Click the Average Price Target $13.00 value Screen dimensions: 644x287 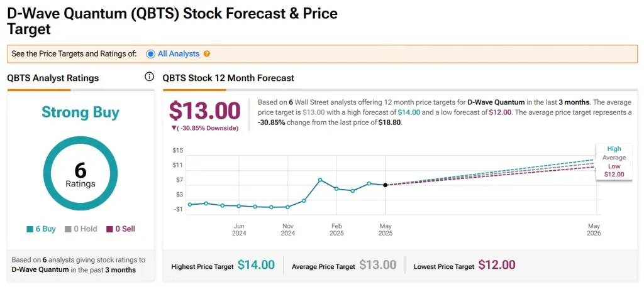[x=377, y=265]
